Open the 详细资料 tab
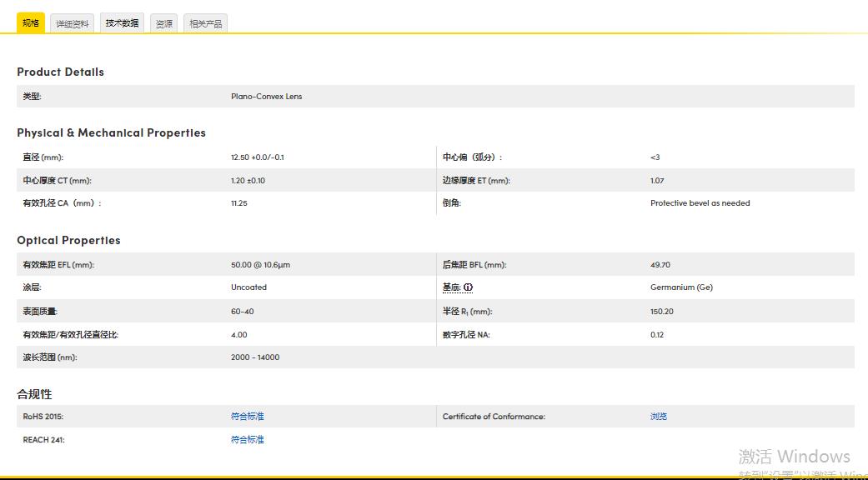 (x=73, y=24)
